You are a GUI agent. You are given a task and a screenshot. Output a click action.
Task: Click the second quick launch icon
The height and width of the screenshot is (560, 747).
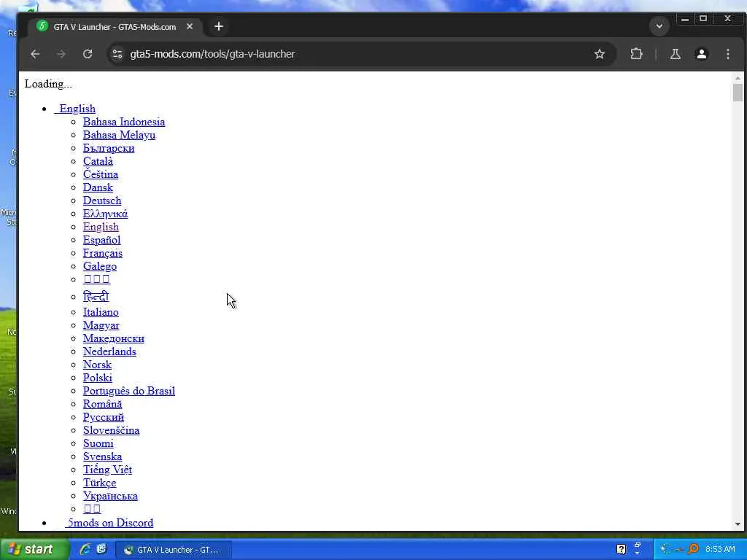click(x=101, y=549)
